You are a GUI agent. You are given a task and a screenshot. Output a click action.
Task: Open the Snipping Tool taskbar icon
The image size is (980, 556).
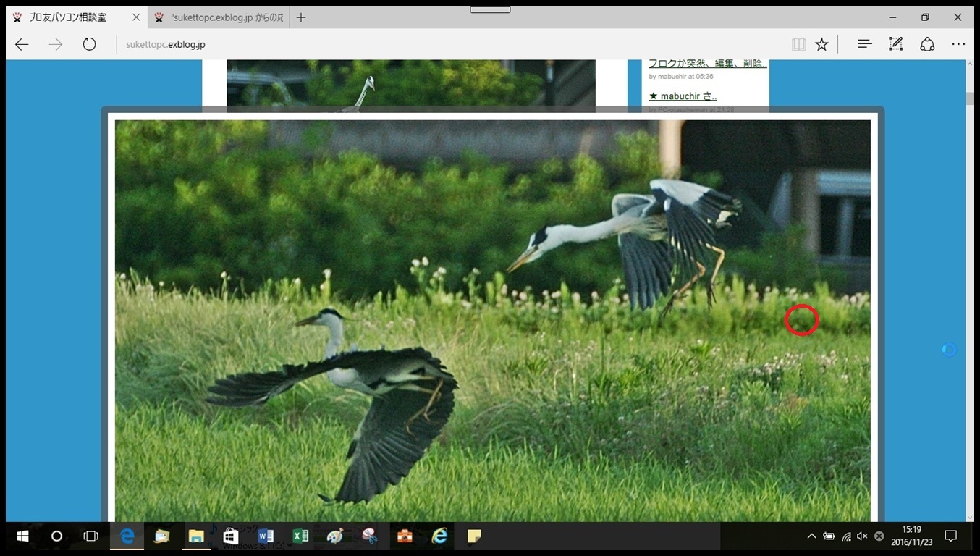370,536
